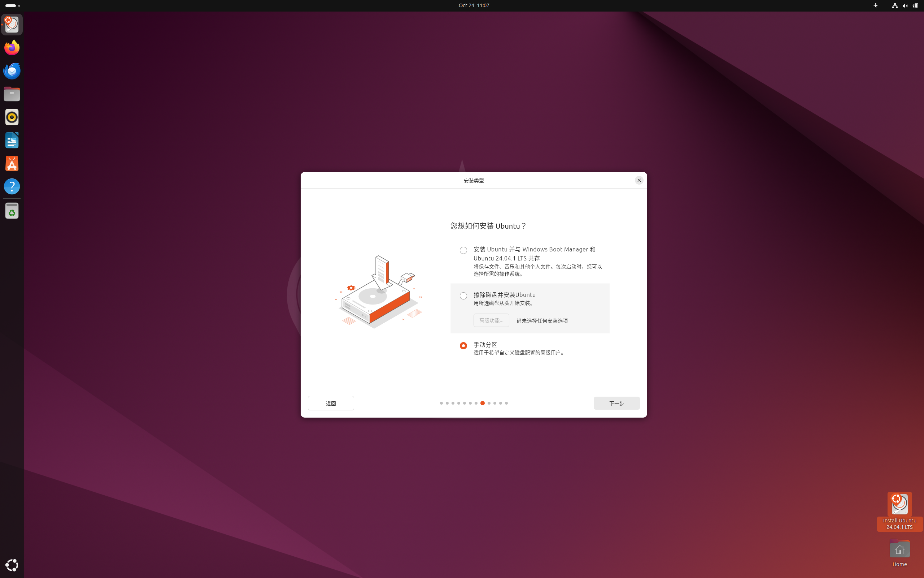Open accessibility menu in top bar

(876, 5)
